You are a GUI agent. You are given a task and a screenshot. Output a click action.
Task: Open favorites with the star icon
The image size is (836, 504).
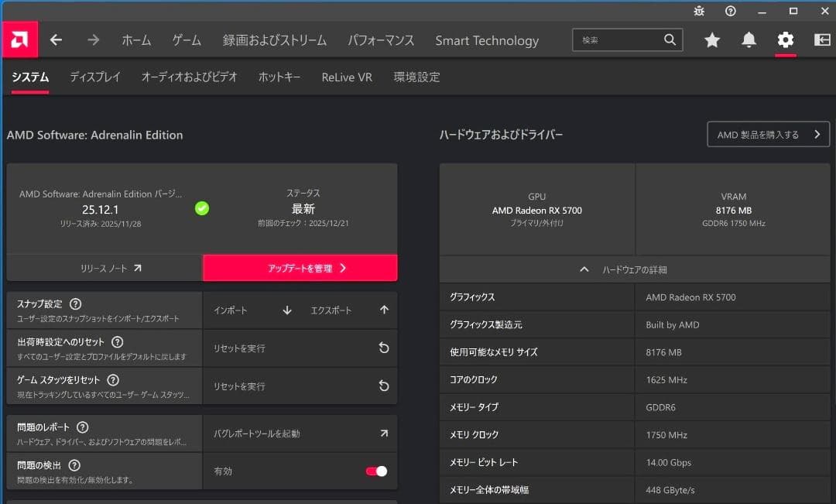click(711, 39)
